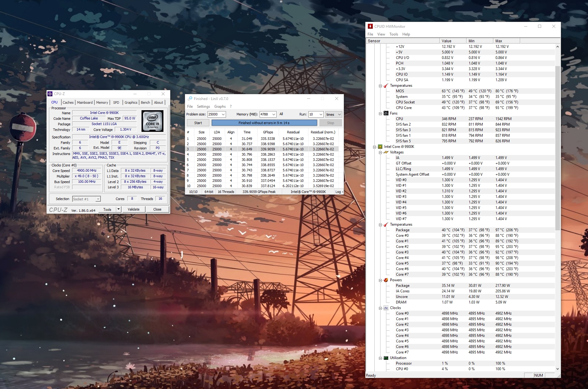Screen dimensions: 588x389
Task: Click the HWMonitor vertical scrollbar down arrow
Action: click(557, 369)
